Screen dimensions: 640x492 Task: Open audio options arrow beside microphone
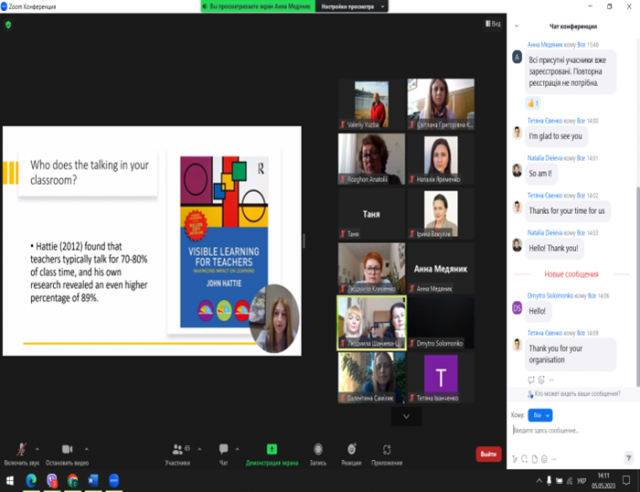click(37, 449)
